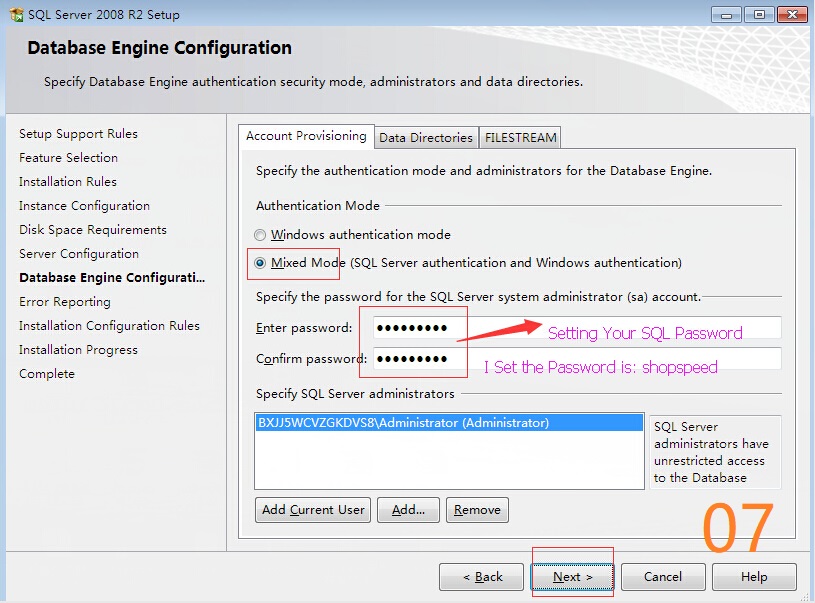Click Feature Selection step in sidebar
This screenshot has width=815, height=603.
pos(68,158)
